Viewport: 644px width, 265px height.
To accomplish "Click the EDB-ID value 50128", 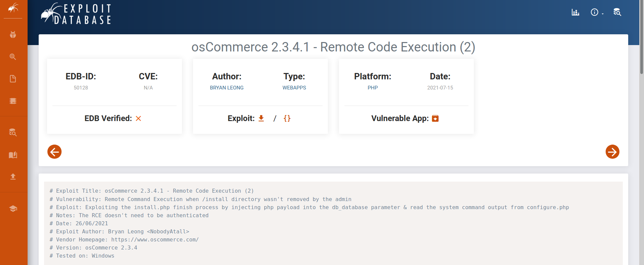I will click(x=81, y=88).
